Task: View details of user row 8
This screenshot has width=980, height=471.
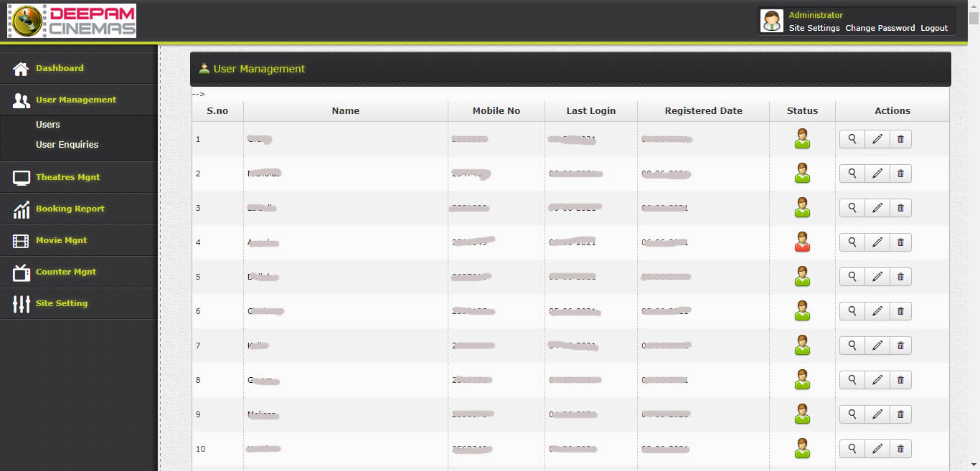Action: click(852, 380)
